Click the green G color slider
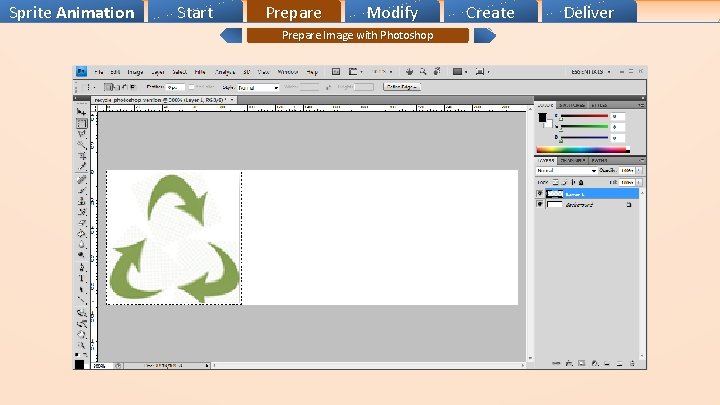This screenshot has height=405, width=720. coord(584,126)
